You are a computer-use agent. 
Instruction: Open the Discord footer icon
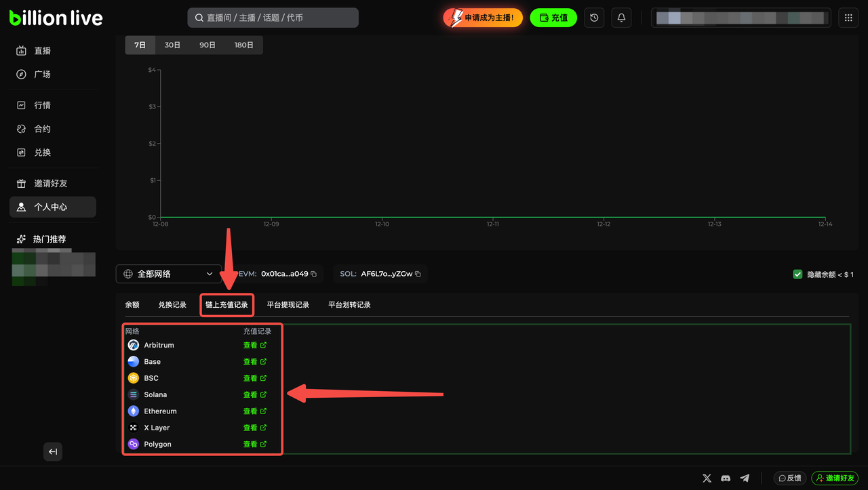pos(726,478)
